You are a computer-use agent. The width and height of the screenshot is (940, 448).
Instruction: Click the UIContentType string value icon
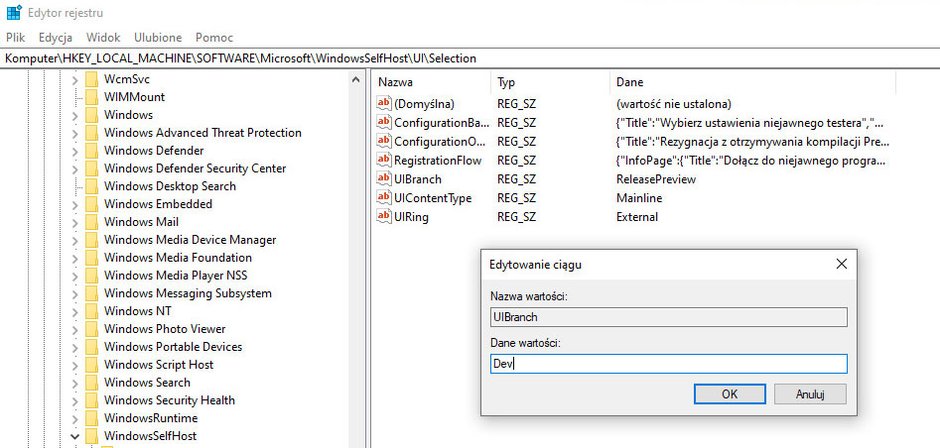click(x=383, y=198)
